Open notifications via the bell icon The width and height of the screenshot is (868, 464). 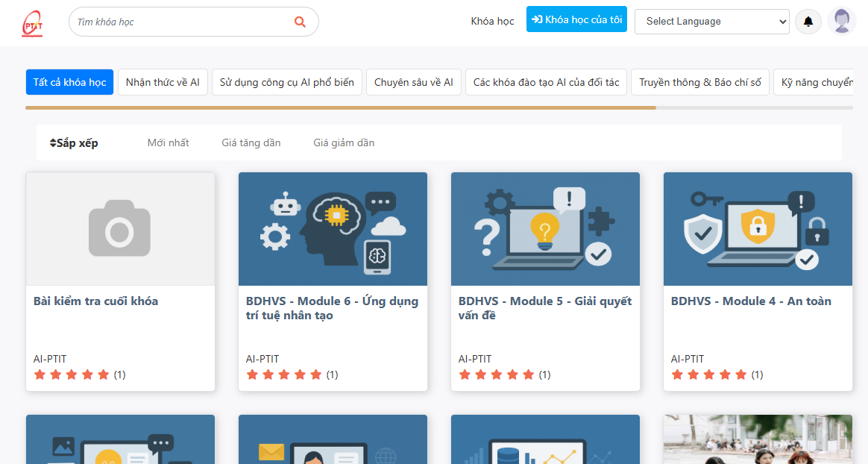(808, 22)
